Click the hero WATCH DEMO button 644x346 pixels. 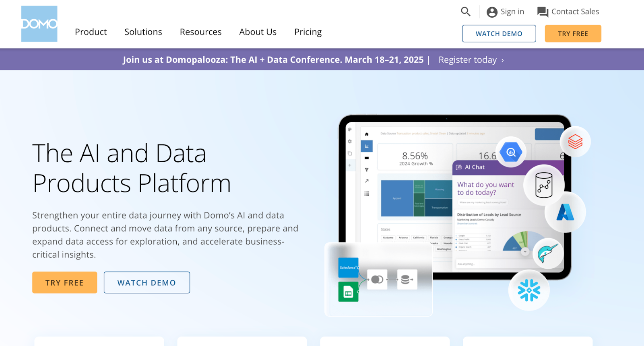147,282
